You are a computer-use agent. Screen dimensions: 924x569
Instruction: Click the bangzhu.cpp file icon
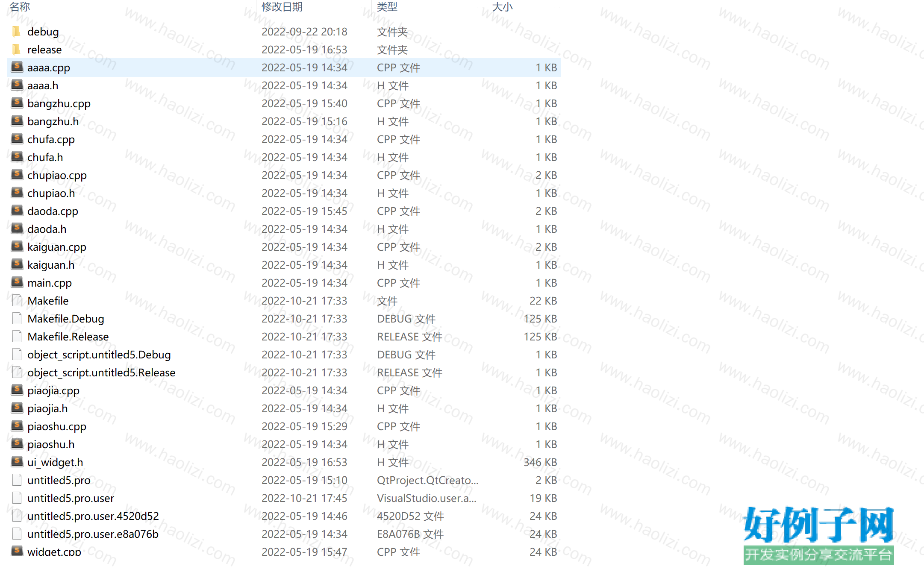17,103
